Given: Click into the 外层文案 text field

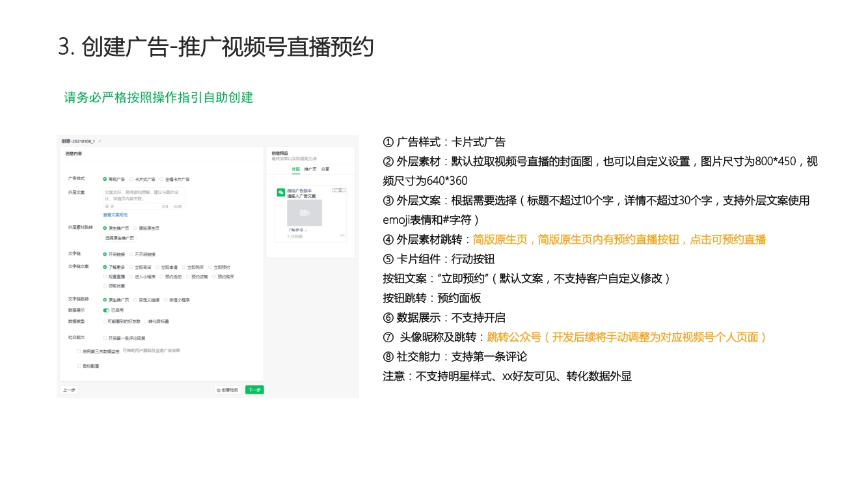Looking at the screenshot, I should coord(143,195).
